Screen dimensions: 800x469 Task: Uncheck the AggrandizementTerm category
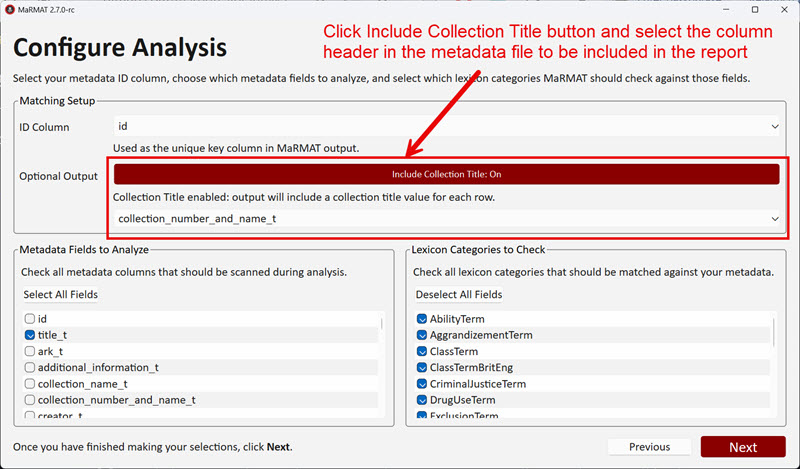click(421, 335)
